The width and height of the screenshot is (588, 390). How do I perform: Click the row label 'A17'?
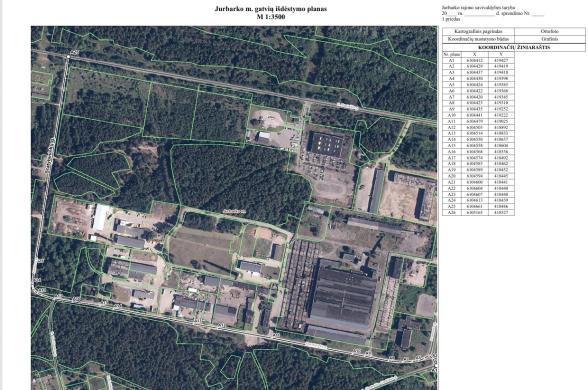(x=452, y=158)
